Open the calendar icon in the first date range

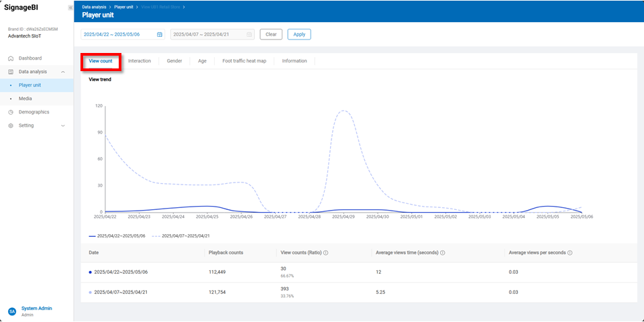(x=160, y=34)
